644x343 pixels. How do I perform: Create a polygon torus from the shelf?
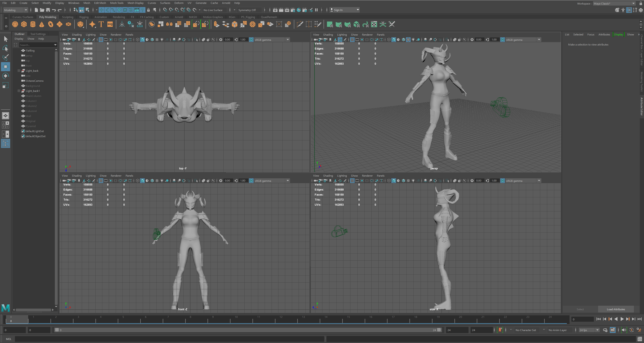pos(50,24)
